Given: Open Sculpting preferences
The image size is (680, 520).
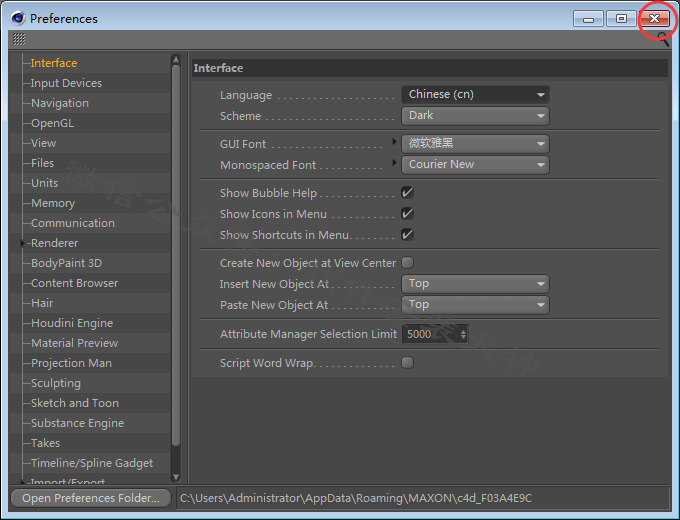Looking at the screenshot, I should [x=56, y=383].
